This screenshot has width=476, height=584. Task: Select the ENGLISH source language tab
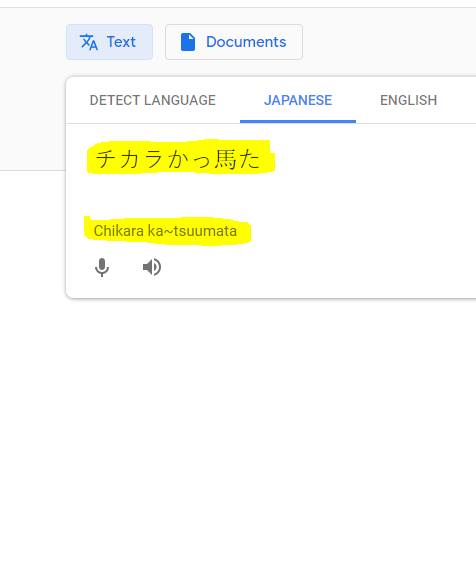(x=409, y=100)
